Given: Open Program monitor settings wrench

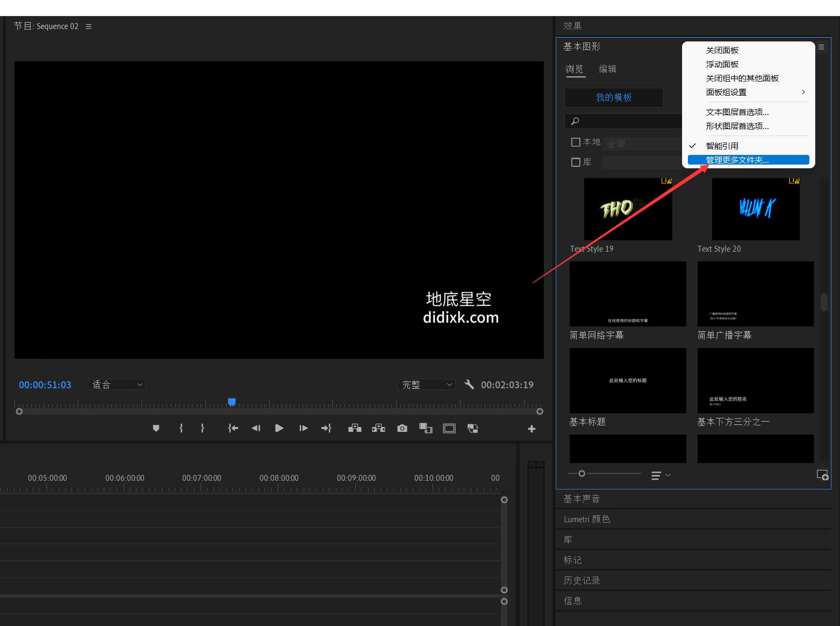Looking at the screenshot, I should 469,385.
